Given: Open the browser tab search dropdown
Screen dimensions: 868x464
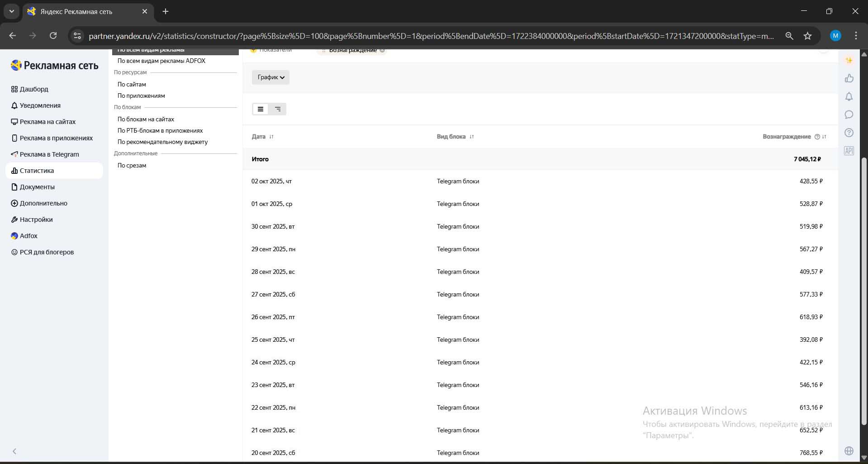Looking at the screenshot, I should coord(12,11).
